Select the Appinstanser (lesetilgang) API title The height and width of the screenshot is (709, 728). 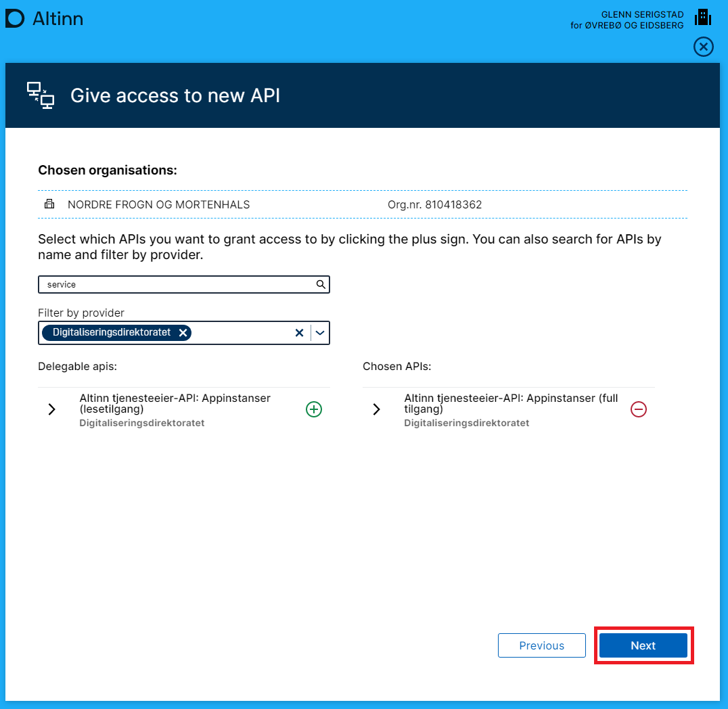(x=175, y=403)
